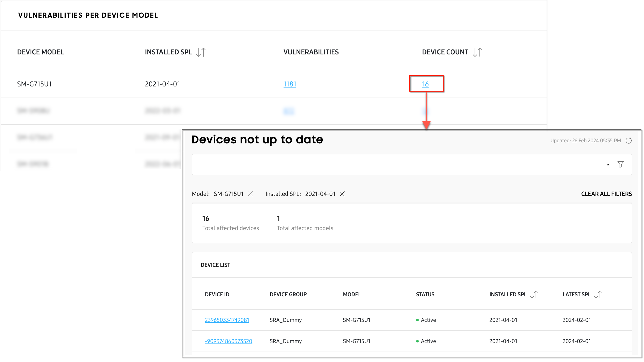Click the Updated 26 Feb 2024 timestamp
This screenshot has width=644, height=362.
[x=585, y=141]
